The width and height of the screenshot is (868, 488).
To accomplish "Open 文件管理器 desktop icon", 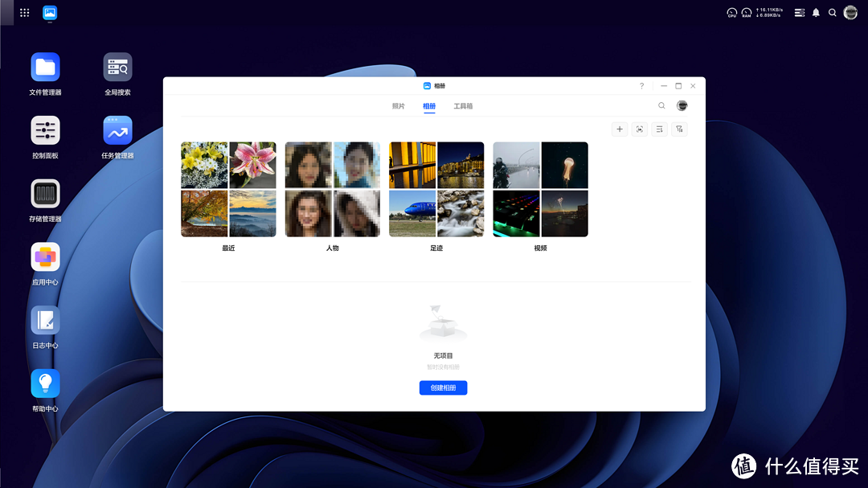I will click(x=46, y=68).
